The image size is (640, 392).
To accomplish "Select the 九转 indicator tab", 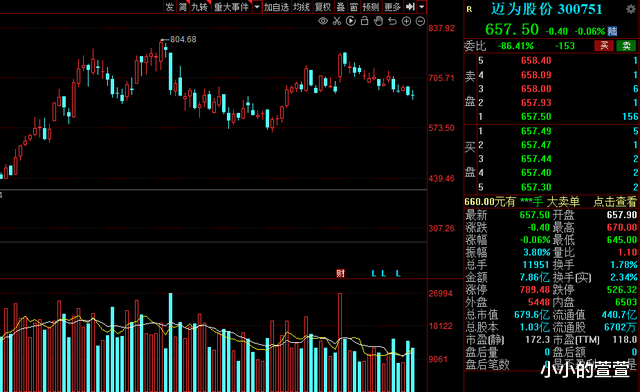I will click(x=200, y=7).
